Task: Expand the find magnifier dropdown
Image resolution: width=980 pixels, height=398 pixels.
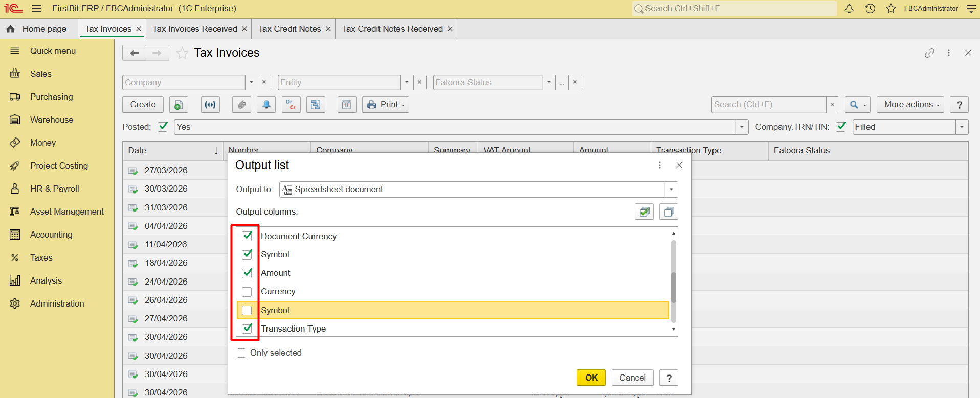Action: (858, 105)
